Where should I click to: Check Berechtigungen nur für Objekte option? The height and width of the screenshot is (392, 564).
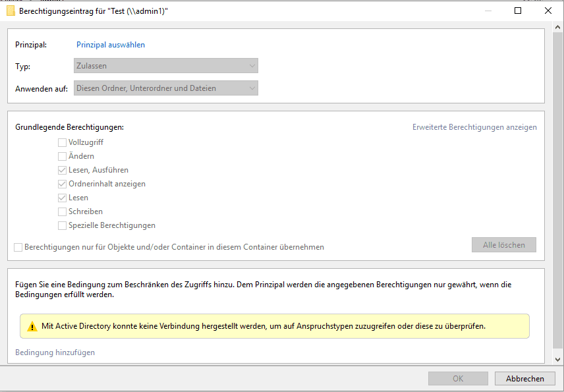point(18,247)
